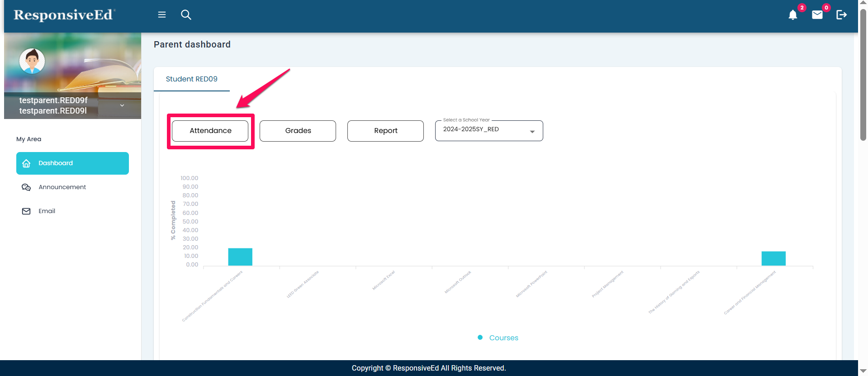Click the Email envelope icon in sidebar

(26, 211)
